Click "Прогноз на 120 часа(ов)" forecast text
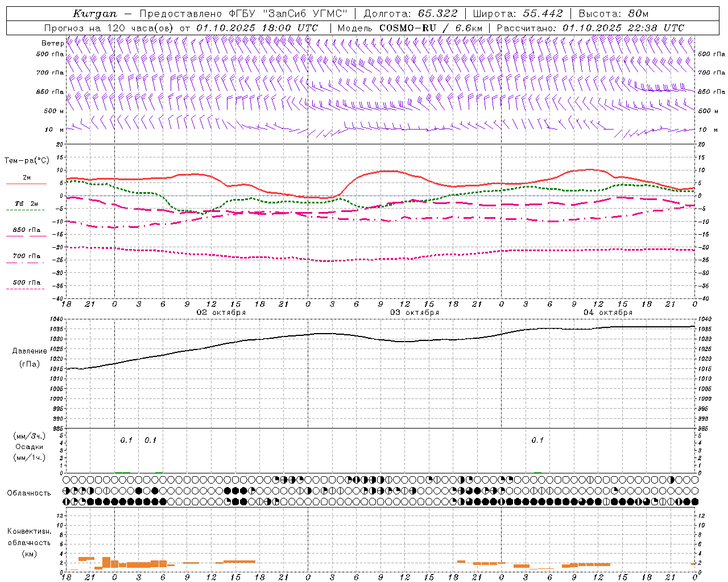Viewport: 728px width, 582px height. (x=109, y=28)
